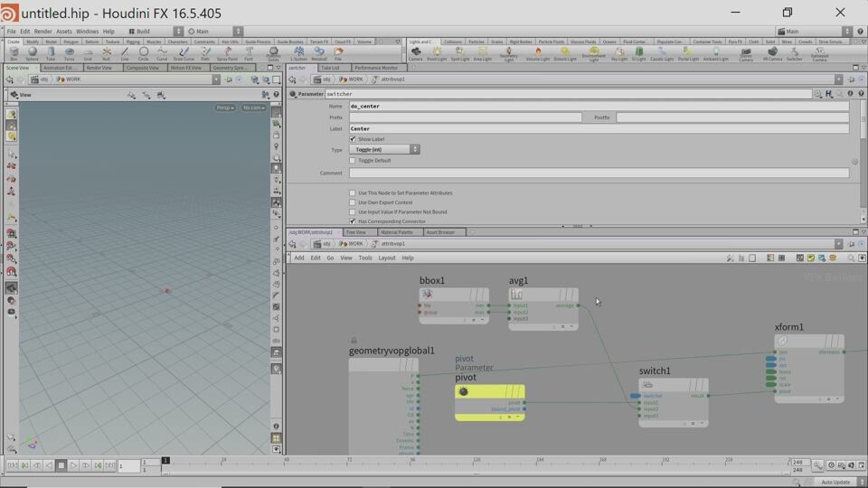Open the Render menu

tap(42, 32)
